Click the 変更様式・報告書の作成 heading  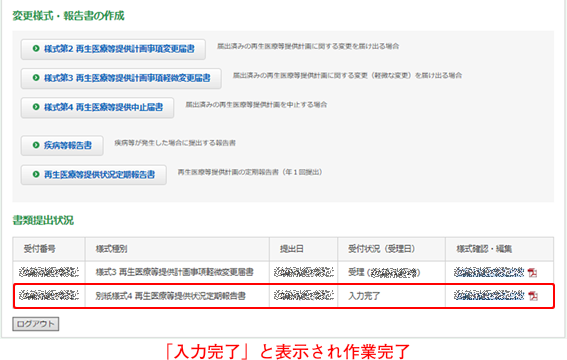pyautogui.click(x=68, y=16)
